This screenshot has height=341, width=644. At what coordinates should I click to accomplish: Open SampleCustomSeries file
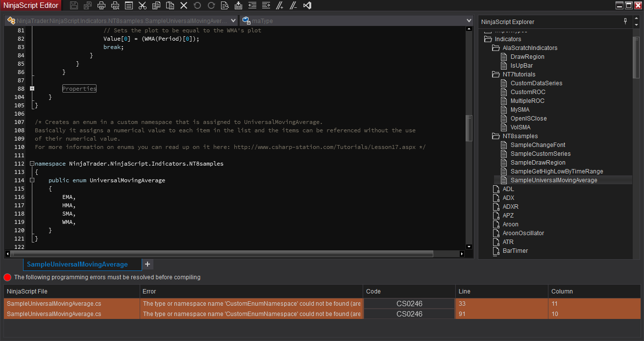click(x=541, y=154)
